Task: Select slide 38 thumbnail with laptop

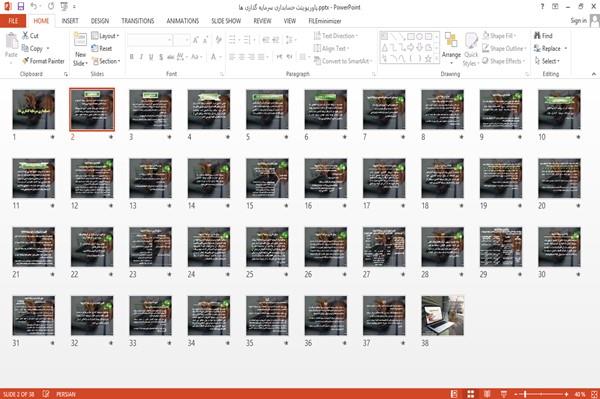Action: (443, 316)
